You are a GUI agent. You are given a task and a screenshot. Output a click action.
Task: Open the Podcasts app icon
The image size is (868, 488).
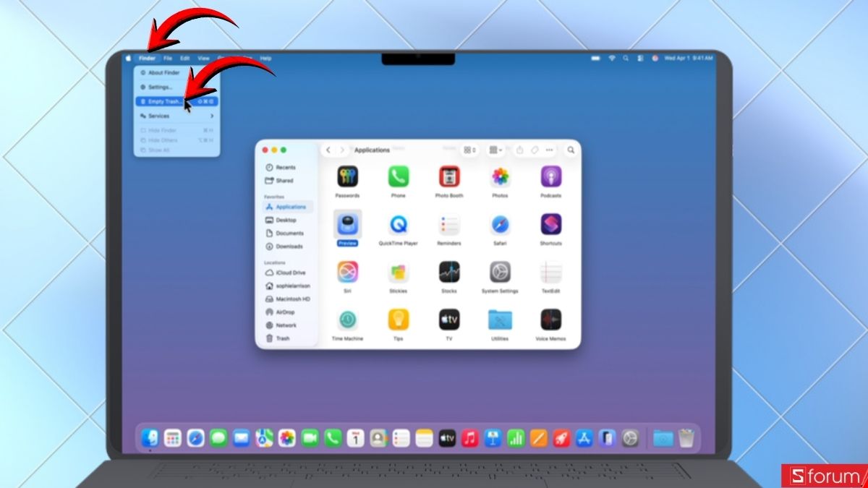click(551, 176)
